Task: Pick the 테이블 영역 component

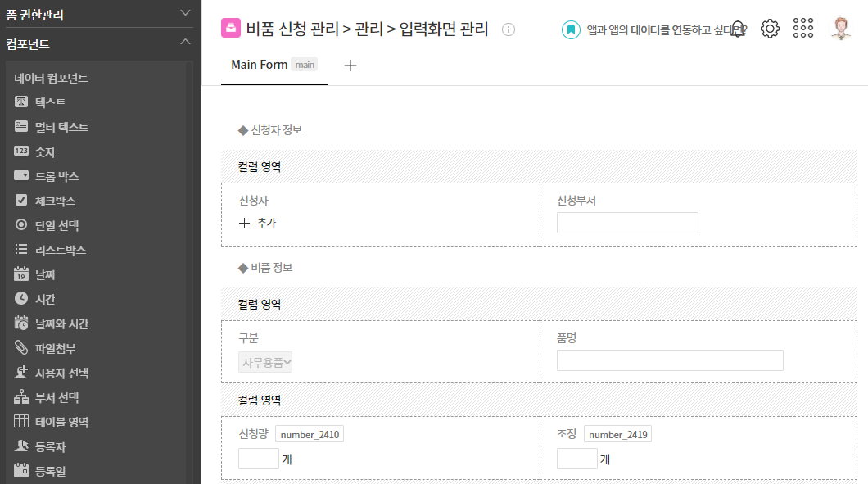Action: 52,422
